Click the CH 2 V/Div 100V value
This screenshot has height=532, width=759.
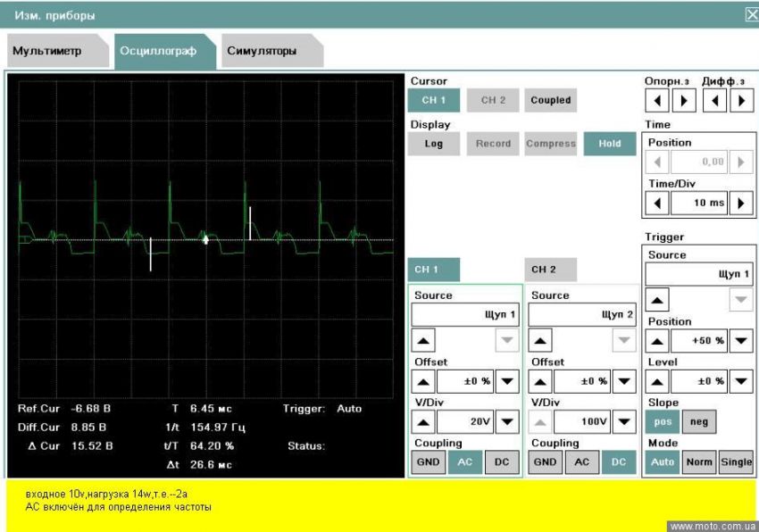click(x=582, y=422)
